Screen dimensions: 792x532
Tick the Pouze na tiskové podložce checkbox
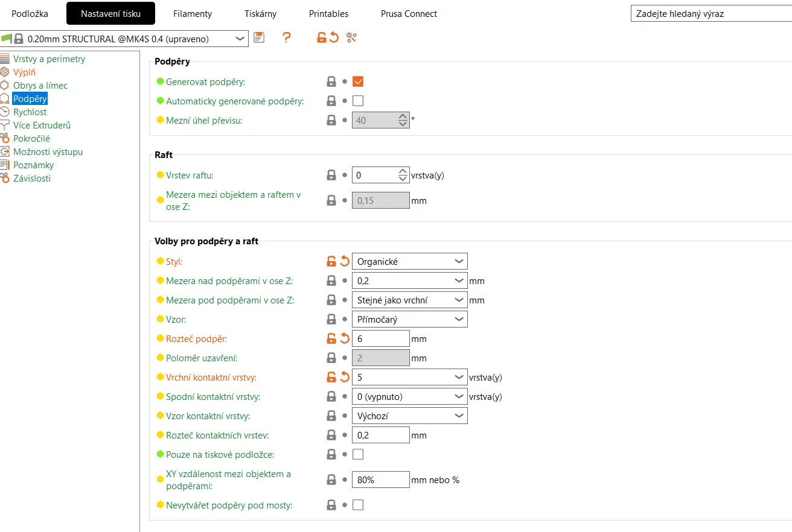point(358,454)
